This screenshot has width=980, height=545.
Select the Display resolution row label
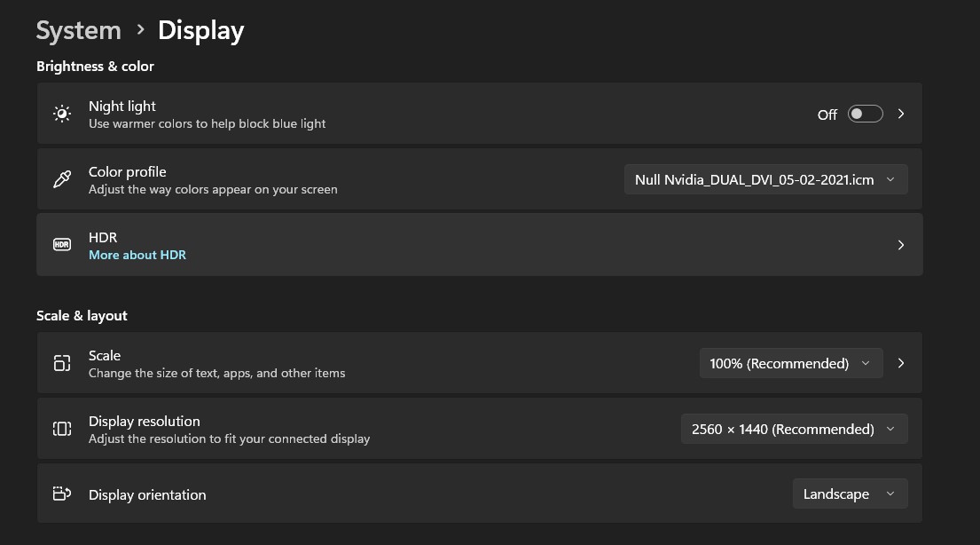click(x=145, y=421)
